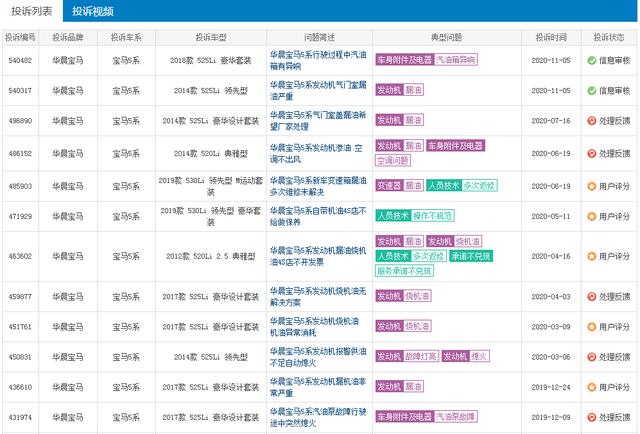
Task: Switch to the 投诉列表 tab
Action: coord(31,11)
